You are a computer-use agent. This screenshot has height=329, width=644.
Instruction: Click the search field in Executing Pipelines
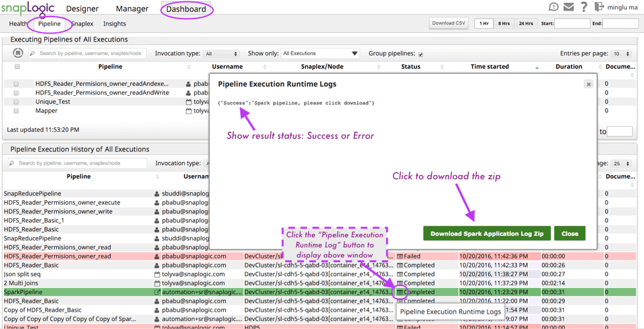pyautogui.click(x=87, y=54)
